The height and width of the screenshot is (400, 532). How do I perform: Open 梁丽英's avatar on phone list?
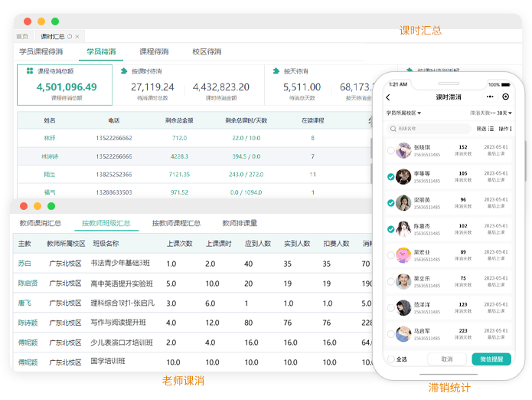(x=403, y=203)
